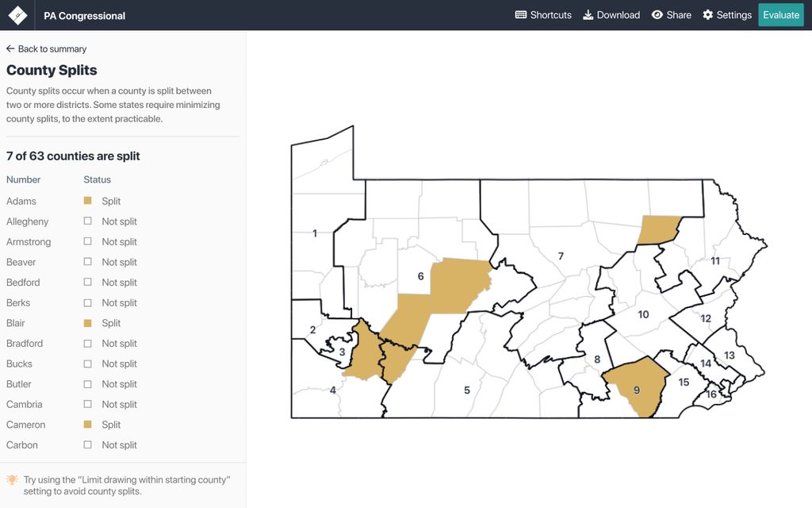Click the Share eye icon

click(x=656, y=14)
